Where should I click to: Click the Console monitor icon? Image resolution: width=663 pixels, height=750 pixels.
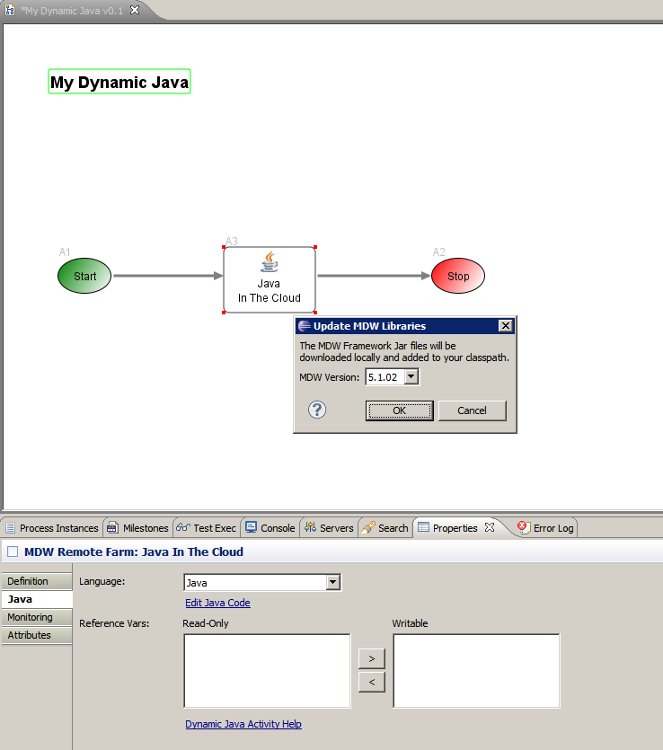[x=251, y=528]
